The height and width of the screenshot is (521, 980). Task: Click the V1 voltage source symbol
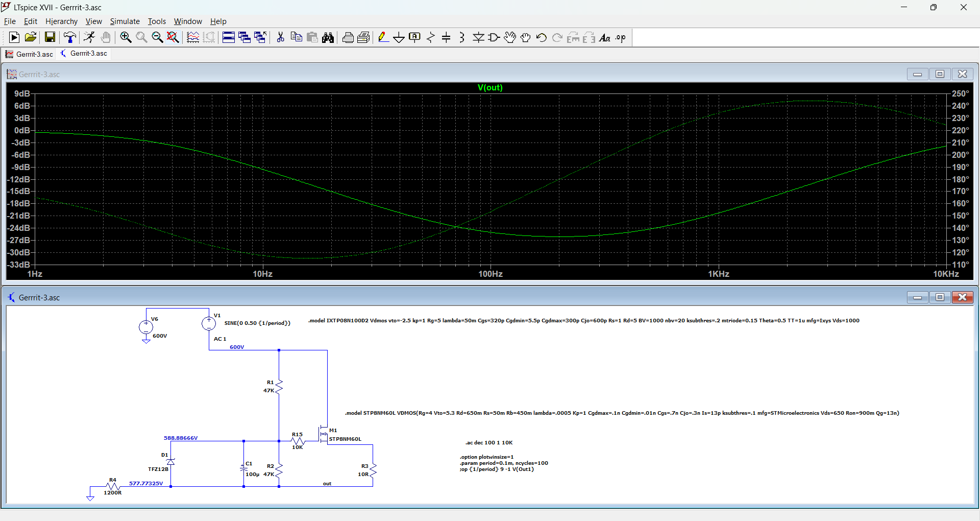[x=209, y=323]
